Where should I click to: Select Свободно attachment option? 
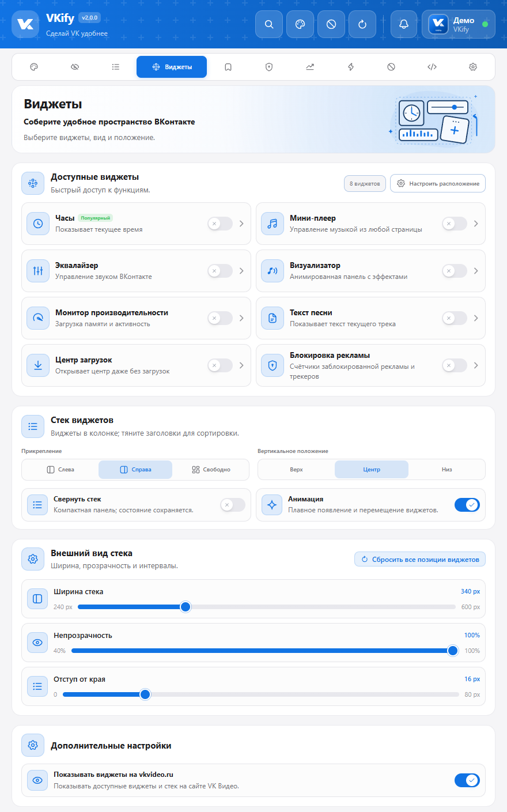(x=211, y=470)
